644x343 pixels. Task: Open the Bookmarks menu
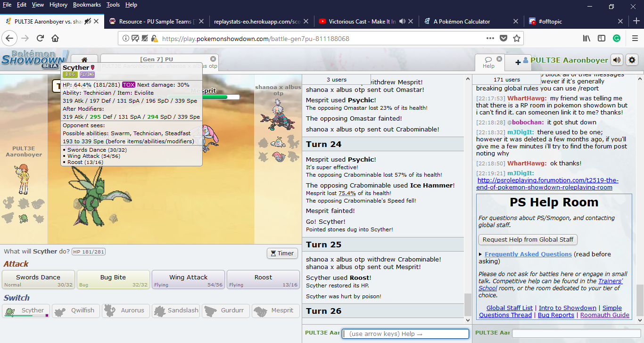click(x=87, y=5)
